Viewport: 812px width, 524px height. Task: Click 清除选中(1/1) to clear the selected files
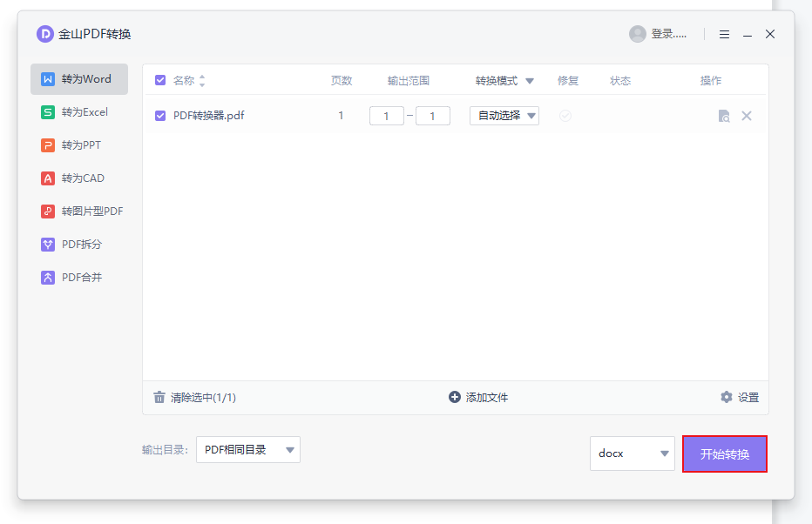tap(194, 398)
